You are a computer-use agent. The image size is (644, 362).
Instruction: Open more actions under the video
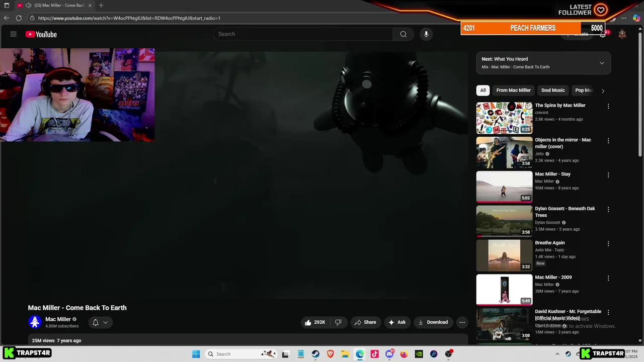coord(462,322)
